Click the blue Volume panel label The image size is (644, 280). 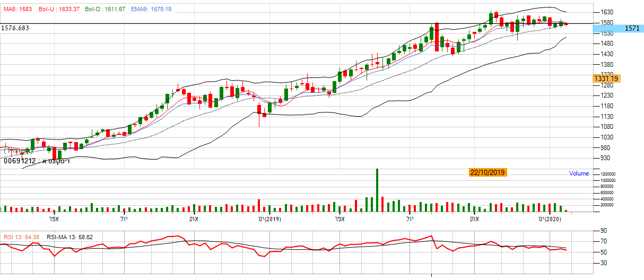[579, 173]
